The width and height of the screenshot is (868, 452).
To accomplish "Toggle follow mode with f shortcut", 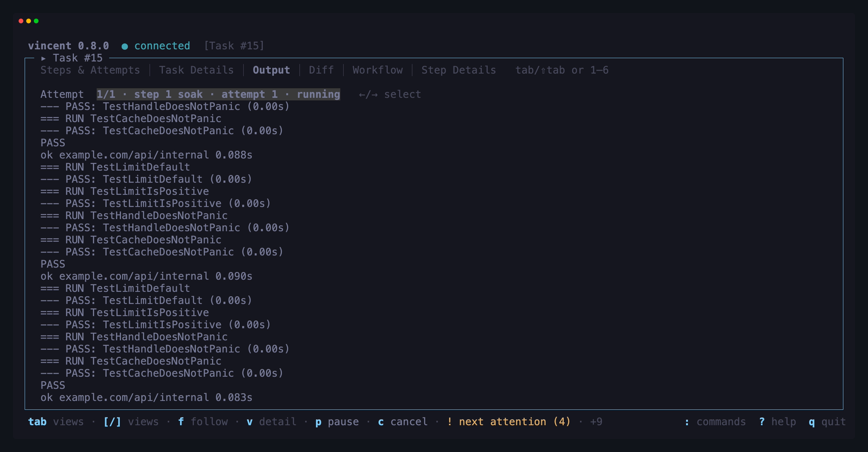I will click(x=203, y=422).
